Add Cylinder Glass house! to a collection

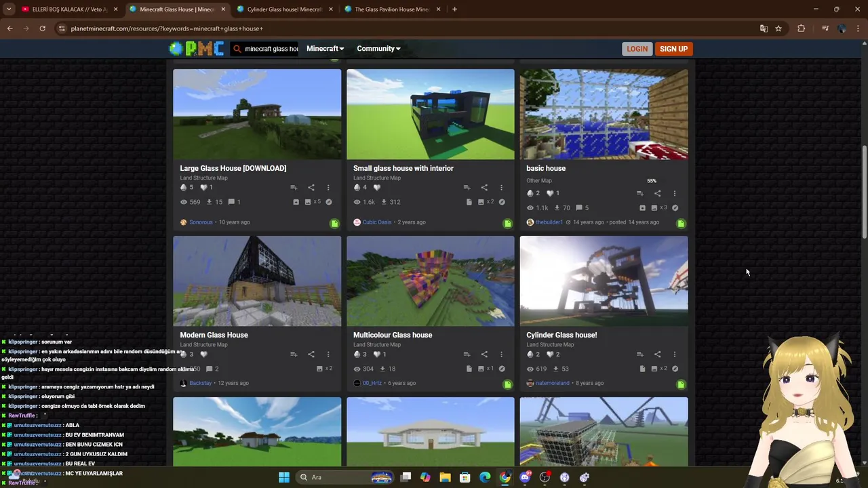[x=639, y=354]
